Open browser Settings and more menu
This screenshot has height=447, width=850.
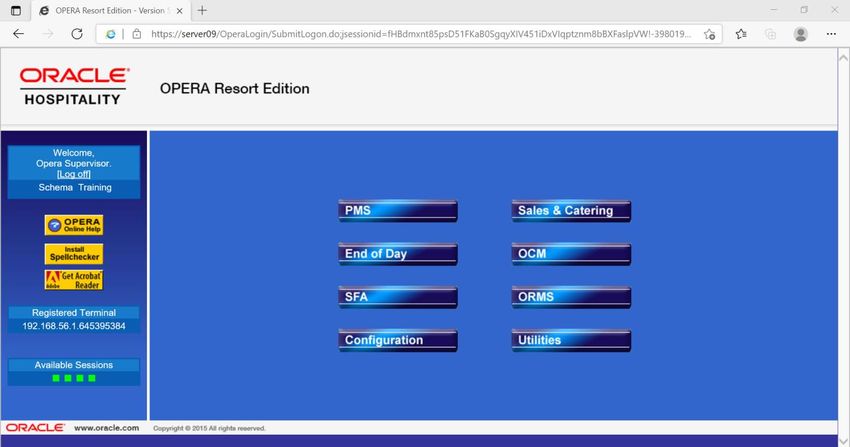[x=831, y=34]
